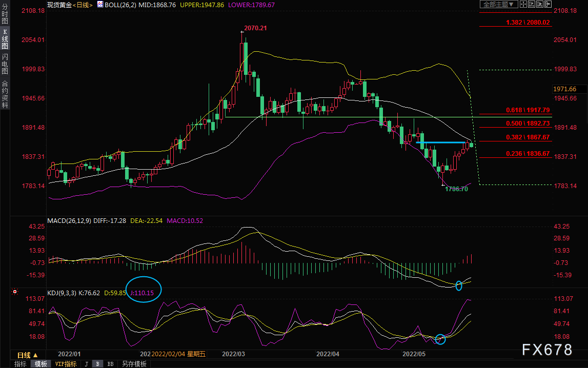Screen dimensions: 588x368
Task: Click the red sun marker beside KDJ panel
Action: click(15, 292)
